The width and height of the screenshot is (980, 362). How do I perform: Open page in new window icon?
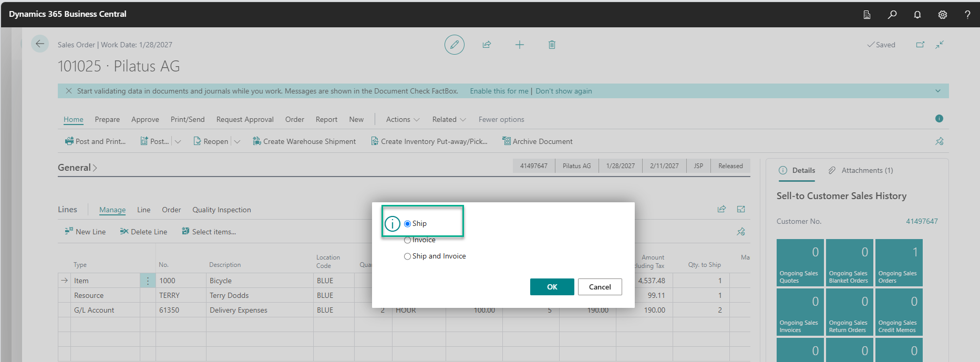(x=920, y=45)
